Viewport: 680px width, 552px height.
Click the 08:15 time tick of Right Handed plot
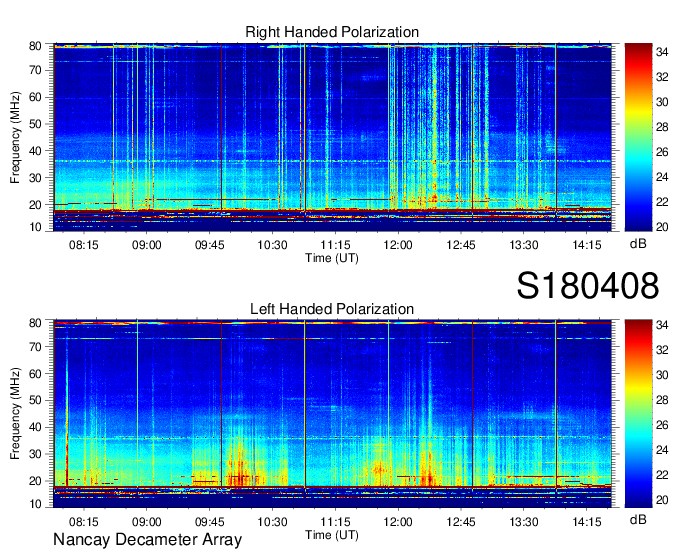coord(84,245)
